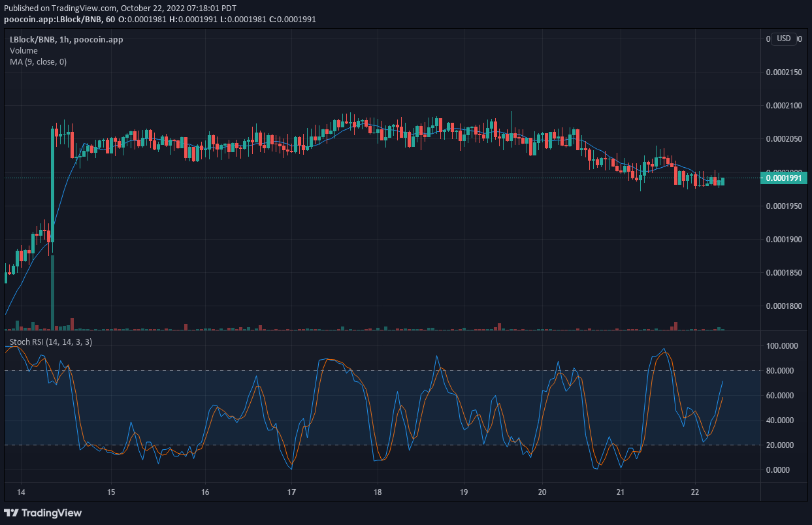The image size is (812, 525).
Task: Click the 0.0002050 price axis label
Action: click(x=784, y=138)
